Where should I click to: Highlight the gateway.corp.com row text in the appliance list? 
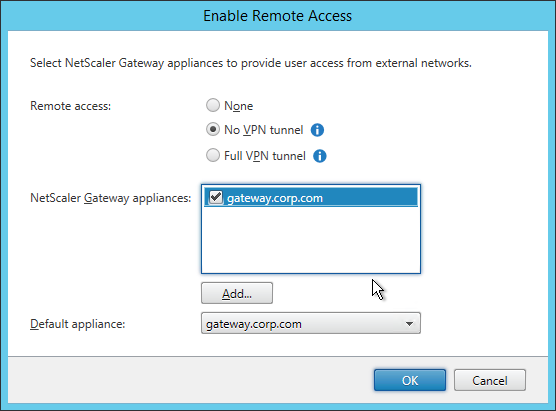click(275, 198)
